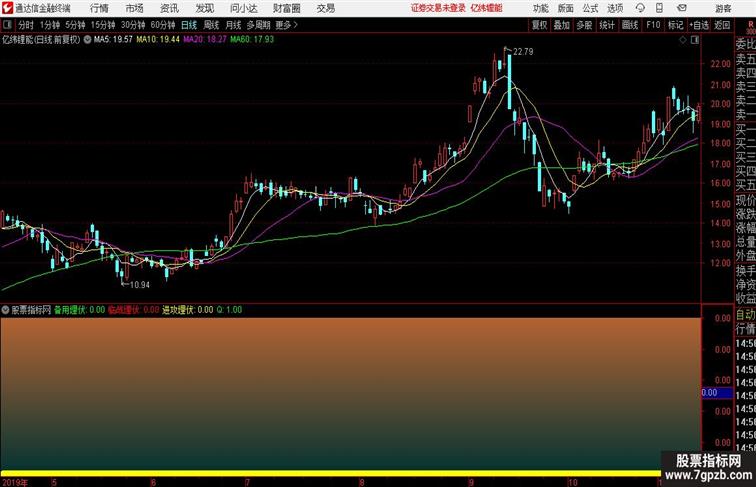Select the 日线 period tab
The height and width of the screenshot is (487, 756).
point(189,25)
